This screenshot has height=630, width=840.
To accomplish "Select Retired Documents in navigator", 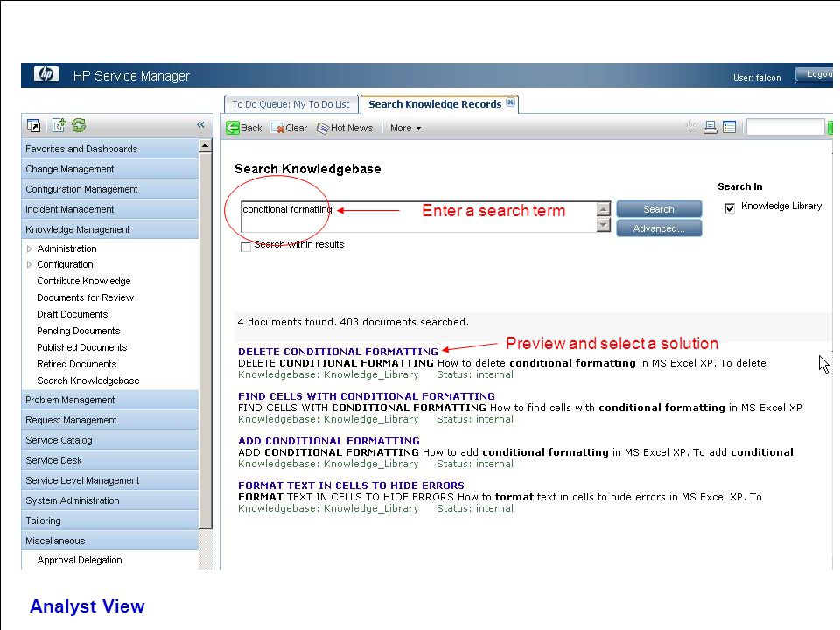I will coord(77,364).
